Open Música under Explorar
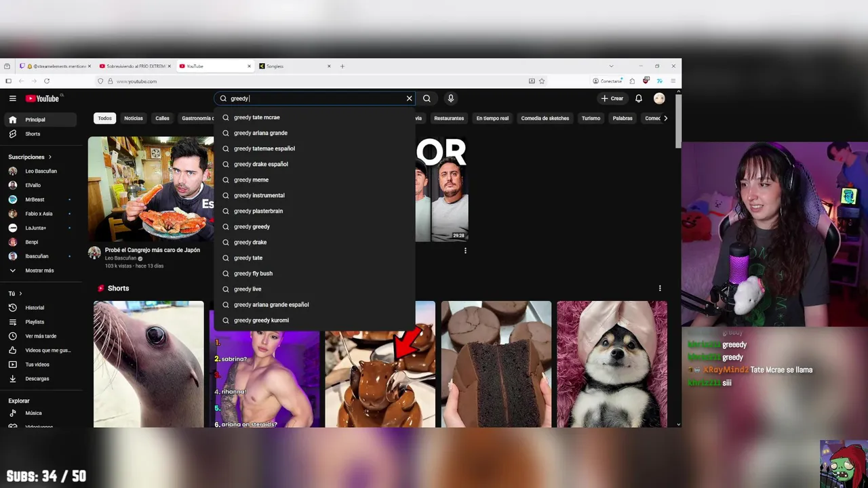 tap(41, 413)
